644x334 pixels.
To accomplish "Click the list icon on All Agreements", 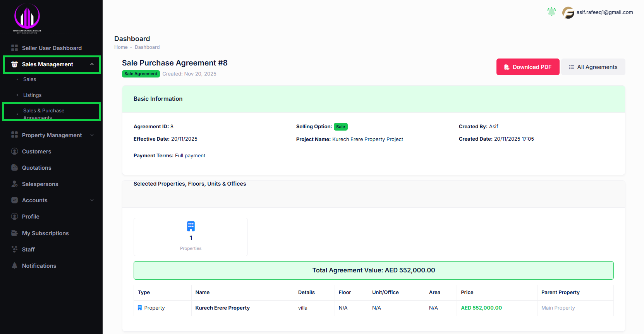I will [x=572, y=67].
